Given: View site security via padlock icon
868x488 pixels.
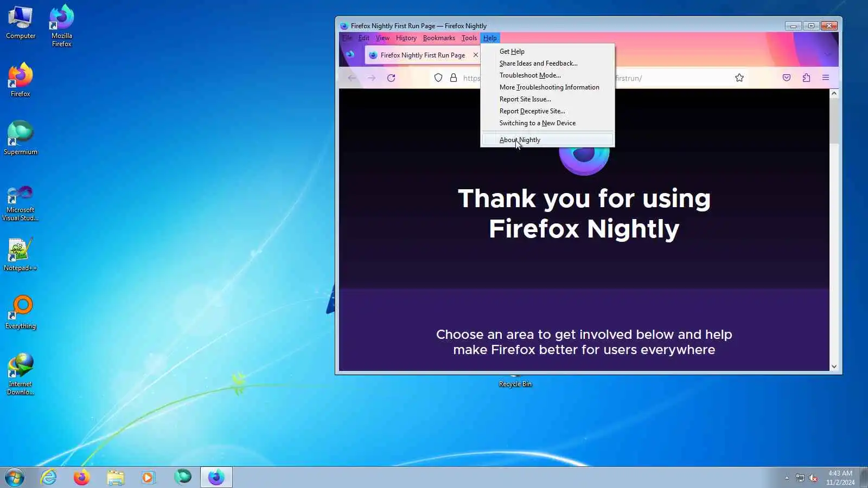Looking at the screenshot, I should point(454,78).
